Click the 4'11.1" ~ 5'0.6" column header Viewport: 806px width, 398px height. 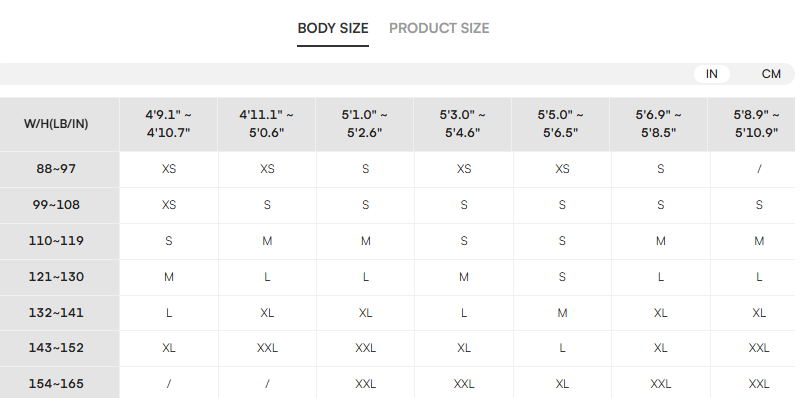click(x=267, y=124)
